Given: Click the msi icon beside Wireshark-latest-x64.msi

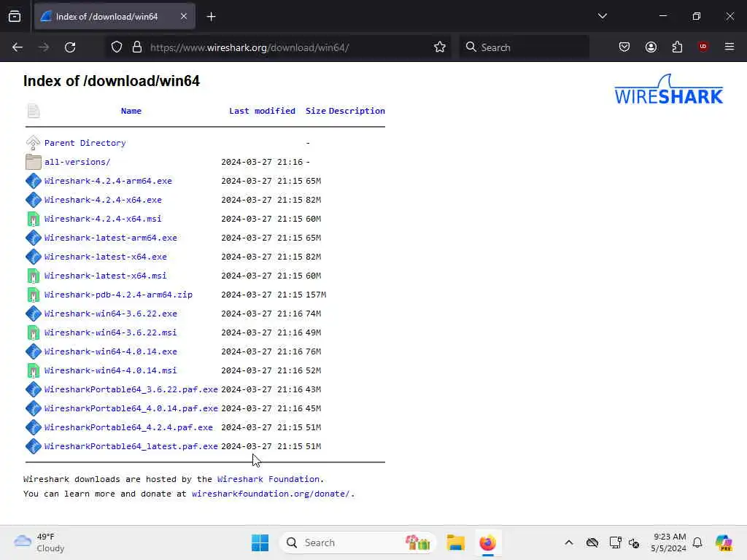Looking at the screenshot, I should [x=34, y=276].
